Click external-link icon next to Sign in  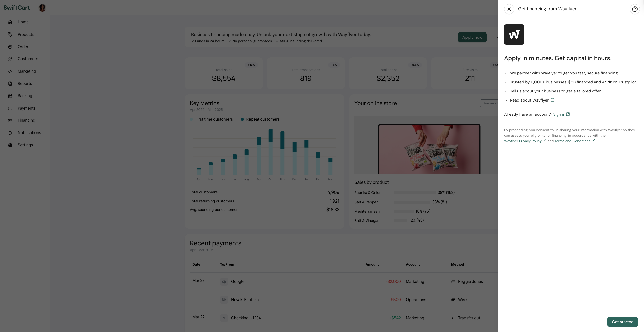coord(568,114)
